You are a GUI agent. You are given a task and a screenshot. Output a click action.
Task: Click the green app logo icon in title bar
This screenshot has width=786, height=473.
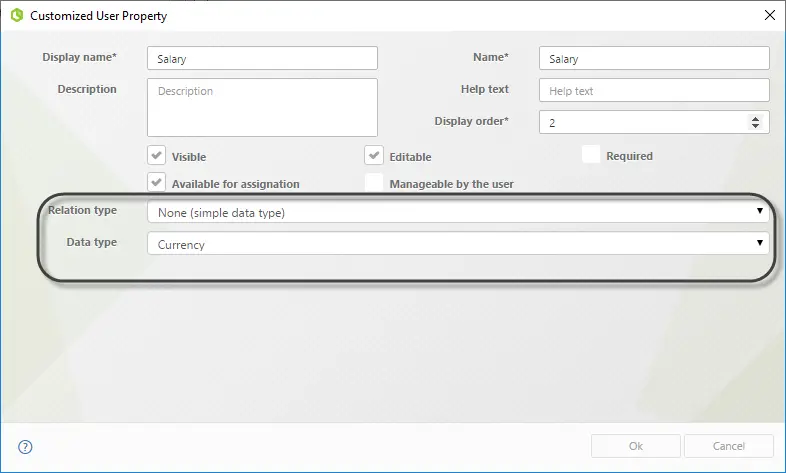tap(17, 16)
